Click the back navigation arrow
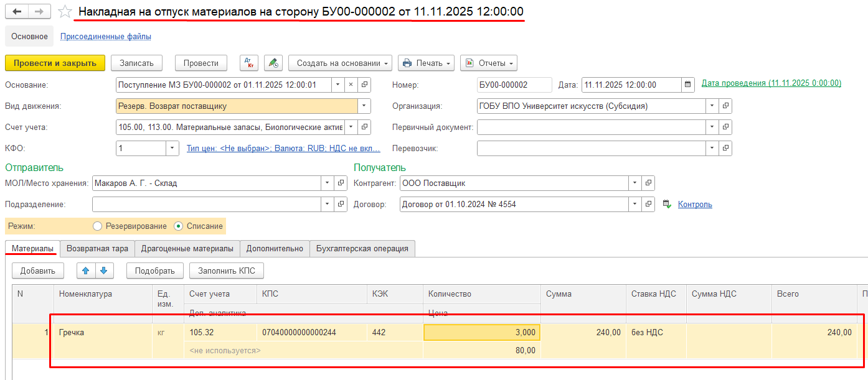868x380 pixels. tap(17, 12)
